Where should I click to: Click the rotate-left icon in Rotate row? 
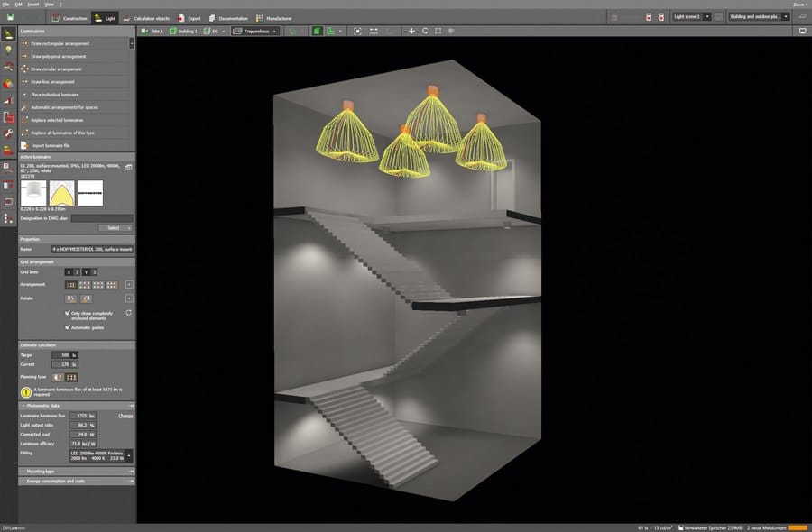click(x=71, y=298)
